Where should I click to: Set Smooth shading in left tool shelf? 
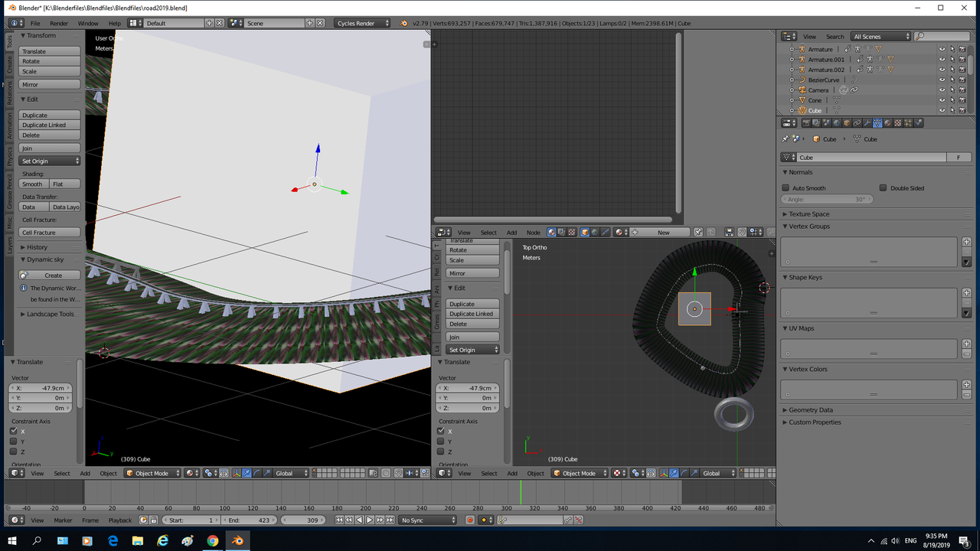(34, 184)
